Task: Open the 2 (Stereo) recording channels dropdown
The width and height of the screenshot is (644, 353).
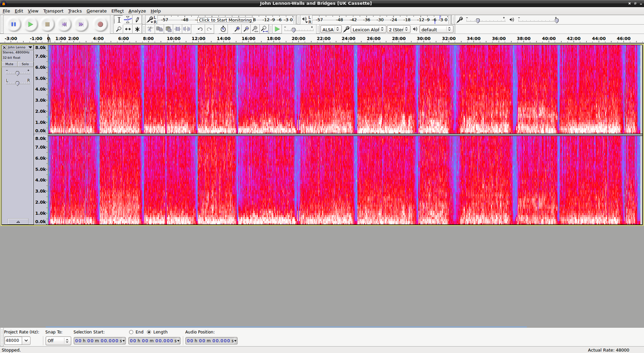Action: coord(398,29)
